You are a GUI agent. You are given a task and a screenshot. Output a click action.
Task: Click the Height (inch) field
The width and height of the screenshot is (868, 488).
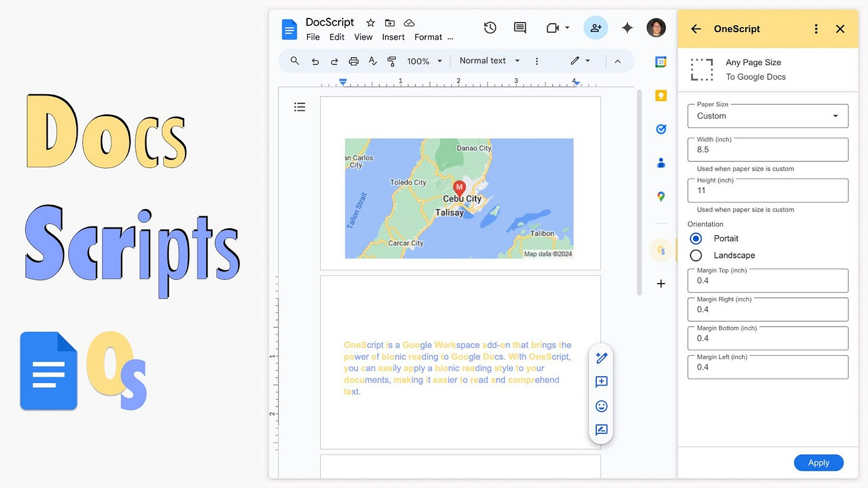pyautogui.click(x=768, y=191)
